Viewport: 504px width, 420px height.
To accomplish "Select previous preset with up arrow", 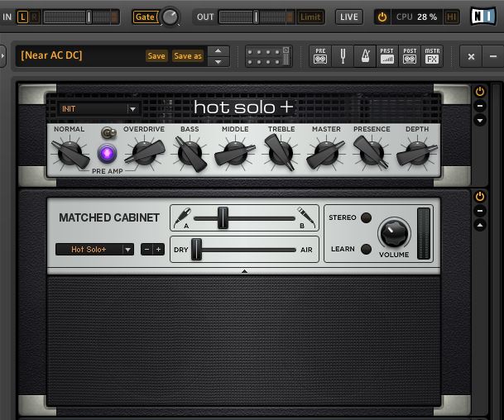I will point(218,51).
